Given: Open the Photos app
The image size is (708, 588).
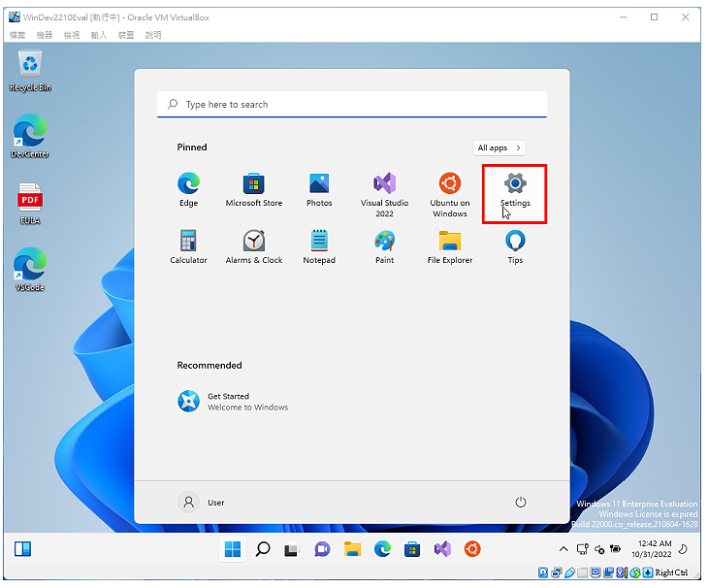Looking at the screenshot, I should click(319, 189).
